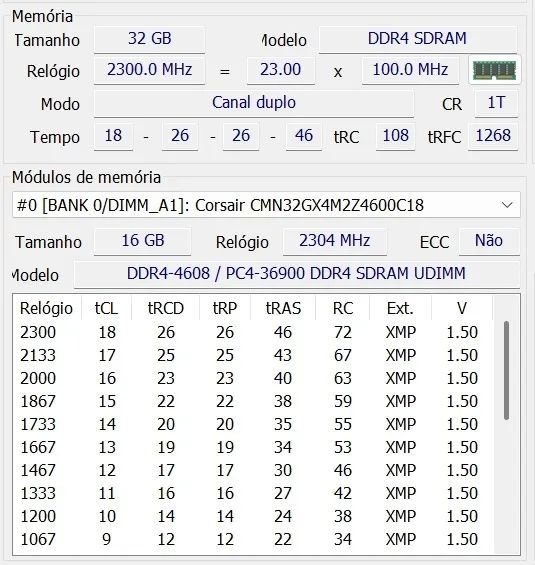
Task: Click the tRFC value 1268
Action: (493, 136)
